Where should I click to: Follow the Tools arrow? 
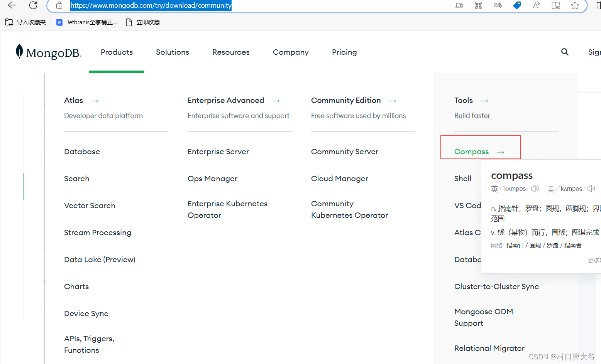click(x=484, y=100)
